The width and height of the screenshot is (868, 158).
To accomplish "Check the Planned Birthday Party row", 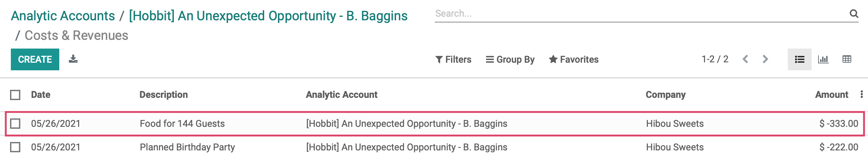I will point(15,147).
